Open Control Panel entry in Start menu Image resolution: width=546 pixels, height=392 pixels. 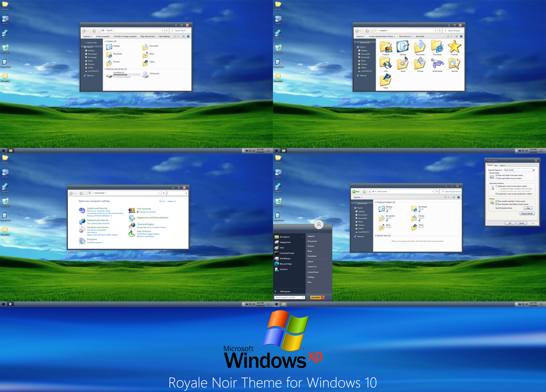tap(313, 272)
